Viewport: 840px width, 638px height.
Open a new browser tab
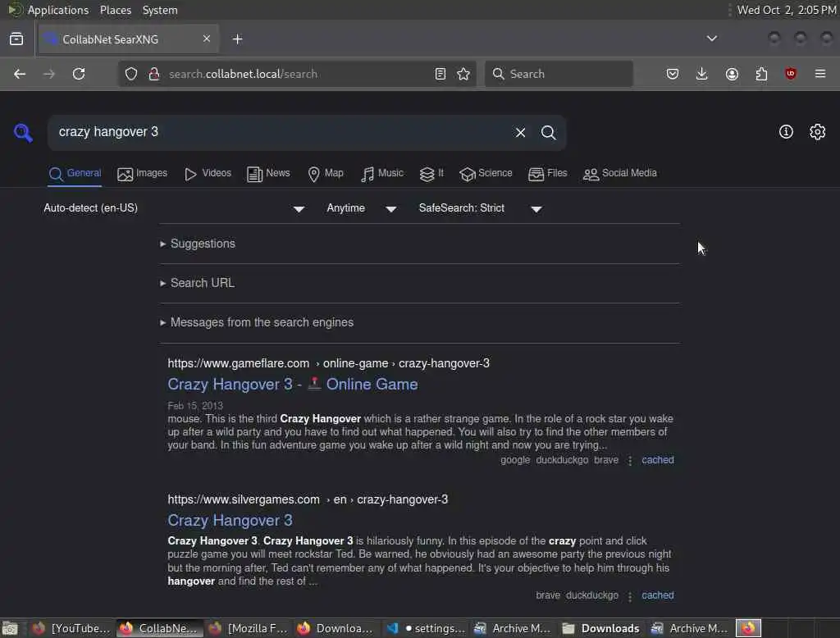[x=238, y=39]
